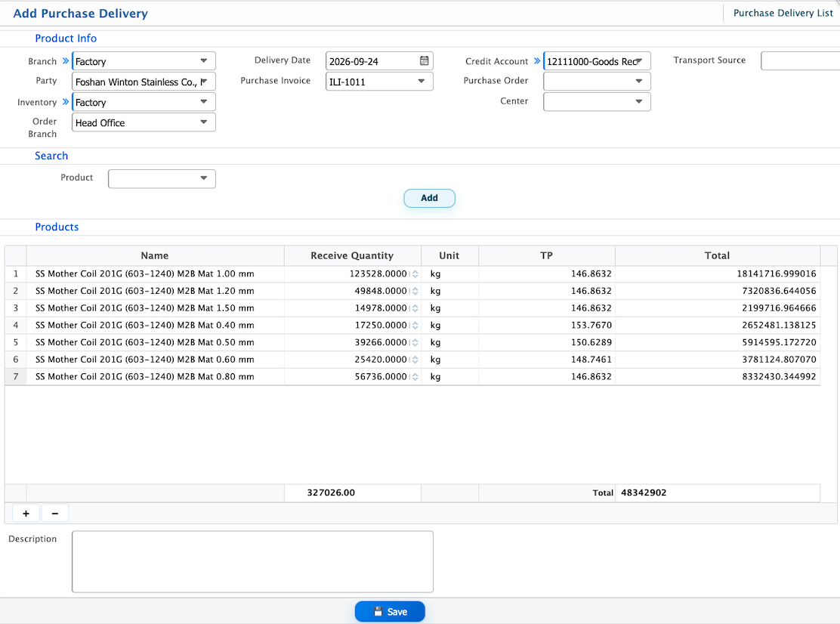
Task: Open the Party dropdown
Action: [203, 82]
